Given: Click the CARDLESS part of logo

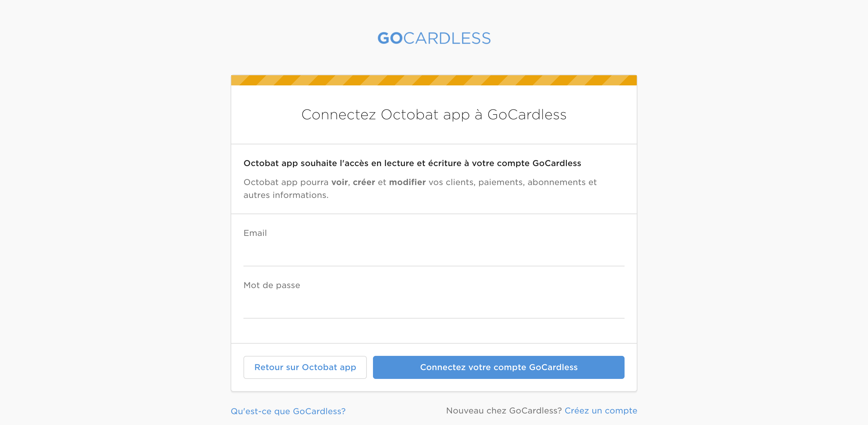Looking at the screenshot, I should 447,38.
